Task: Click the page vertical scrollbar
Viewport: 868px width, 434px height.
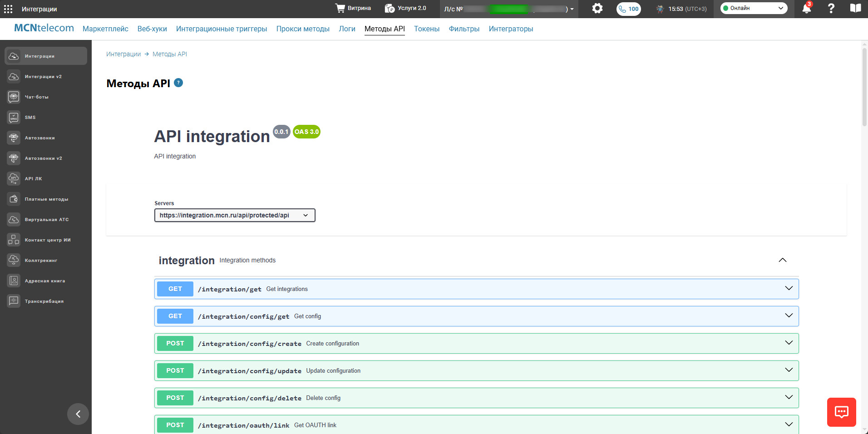Action: tap(864, 86)
